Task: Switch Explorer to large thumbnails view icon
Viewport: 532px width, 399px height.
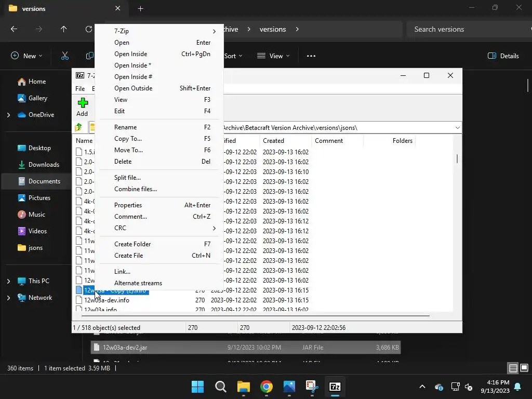Action: (x=524, y=368)
